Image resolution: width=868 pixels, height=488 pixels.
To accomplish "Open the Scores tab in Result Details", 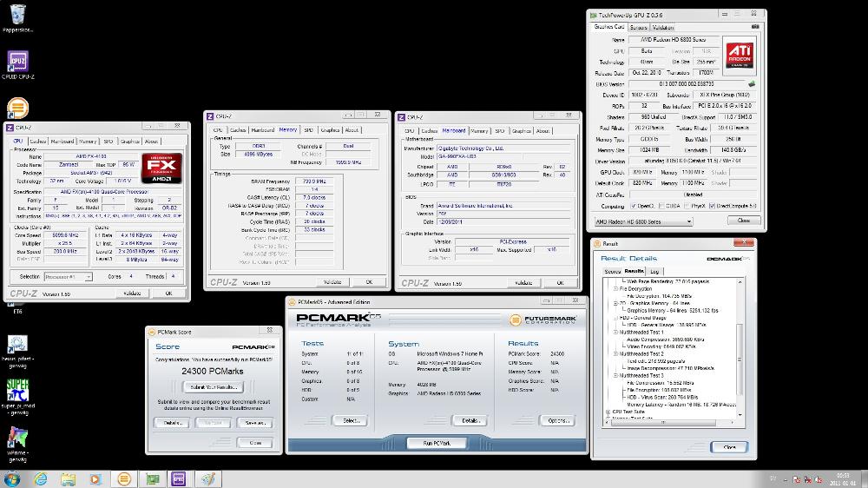I will click(x=612, y=272).
